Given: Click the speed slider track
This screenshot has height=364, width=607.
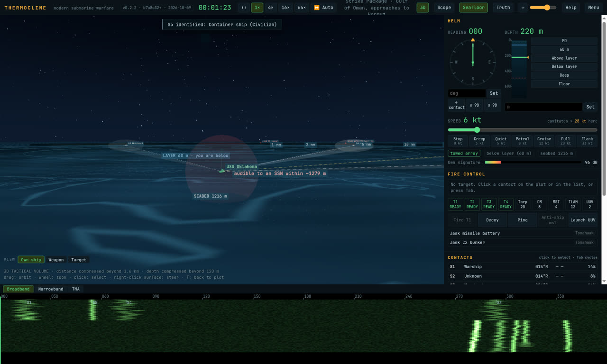Looking at the screenshot, I should [x=523, y=130].
